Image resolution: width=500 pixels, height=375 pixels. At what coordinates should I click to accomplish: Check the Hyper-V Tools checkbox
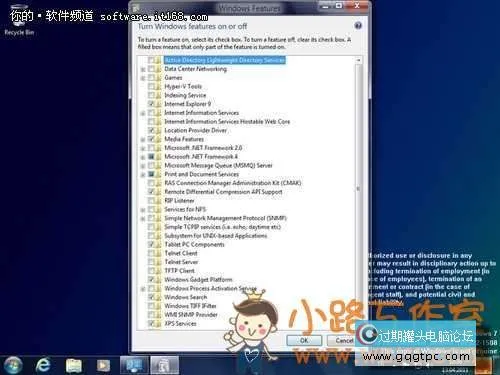click(151, 86)
